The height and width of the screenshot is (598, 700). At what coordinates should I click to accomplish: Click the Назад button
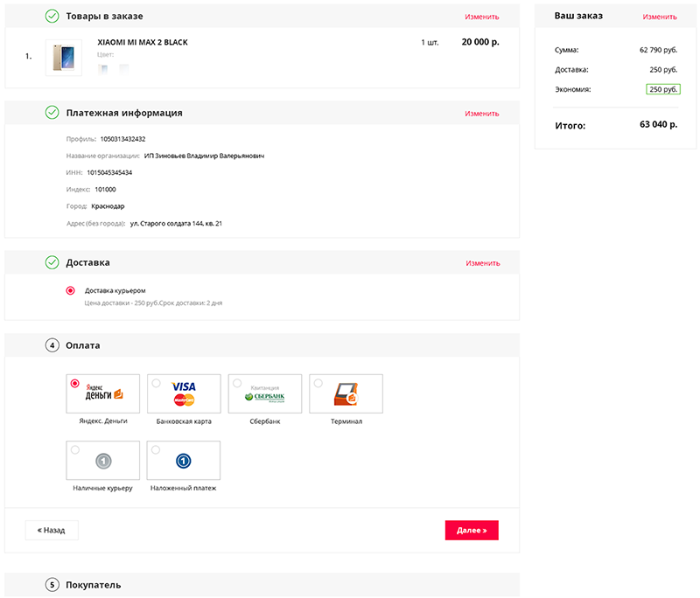[52, 530]
